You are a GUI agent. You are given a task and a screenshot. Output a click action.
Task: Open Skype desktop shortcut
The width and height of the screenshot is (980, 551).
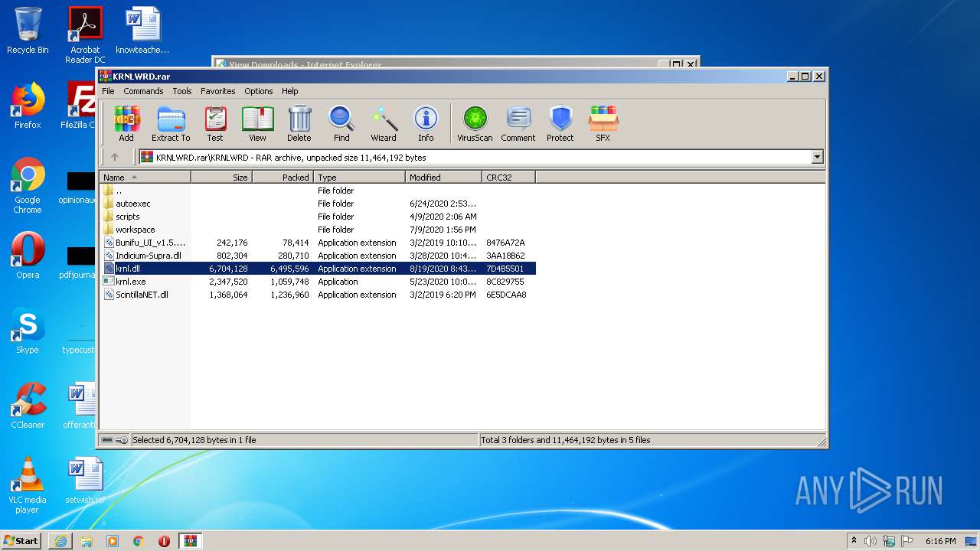(28, 331)
